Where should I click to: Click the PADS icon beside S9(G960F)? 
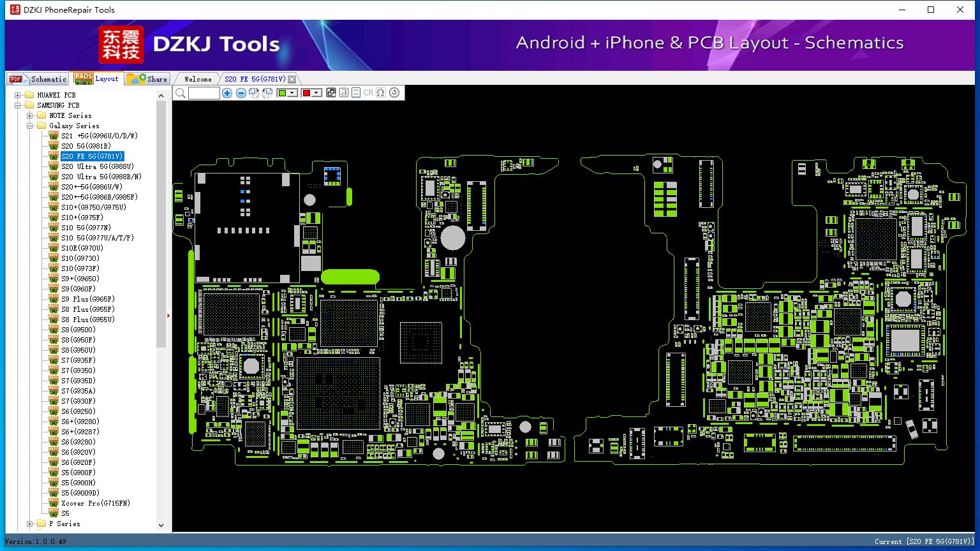click(x=54, y=289)
